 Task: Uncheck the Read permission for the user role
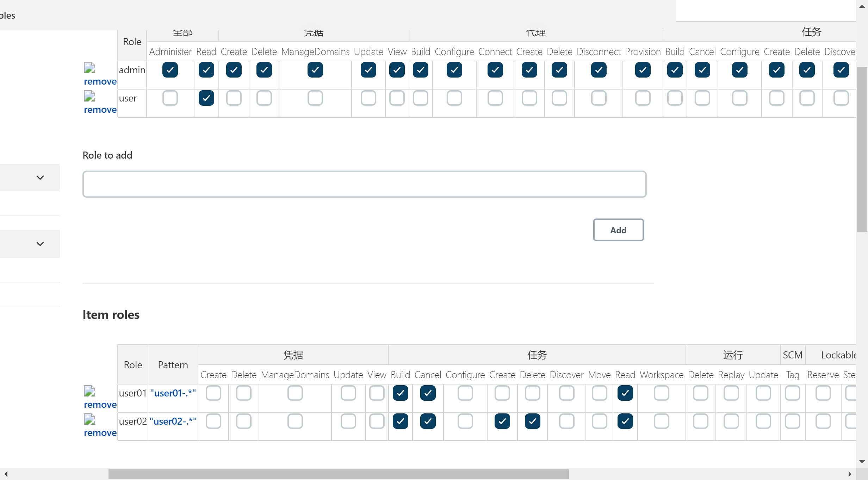point(206,98)
